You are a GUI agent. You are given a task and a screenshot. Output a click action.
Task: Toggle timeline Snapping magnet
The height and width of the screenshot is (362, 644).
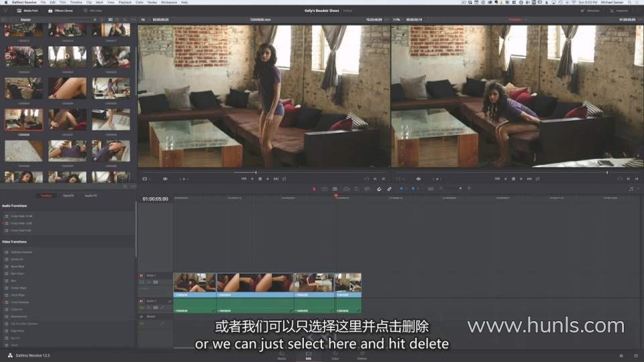378,189
